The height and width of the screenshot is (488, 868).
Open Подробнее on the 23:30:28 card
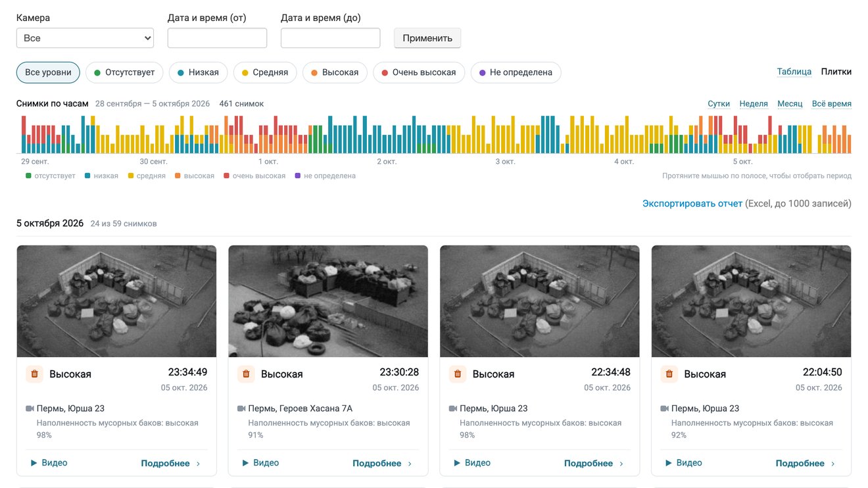pos(383,464)
